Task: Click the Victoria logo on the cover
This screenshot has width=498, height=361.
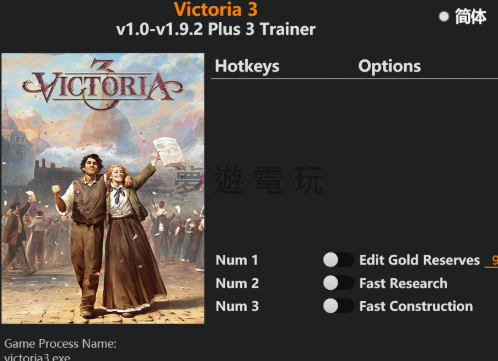Action: 103,85
